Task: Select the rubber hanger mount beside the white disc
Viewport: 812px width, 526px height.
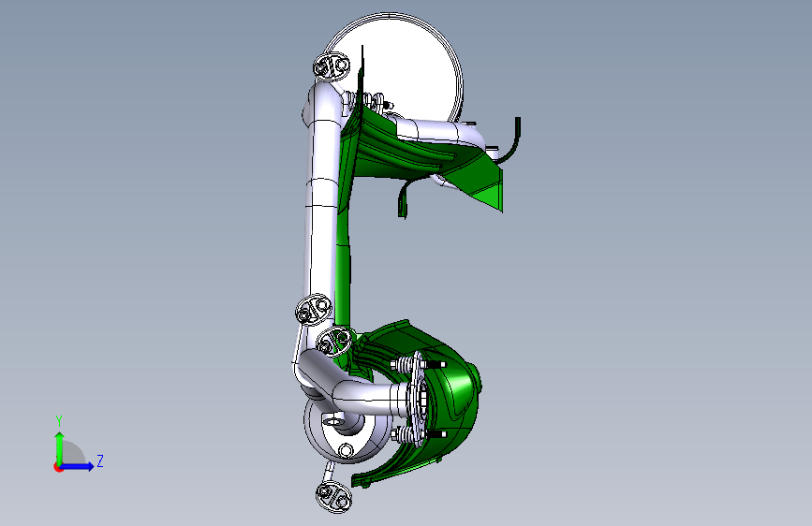Action: click(332, 66)
